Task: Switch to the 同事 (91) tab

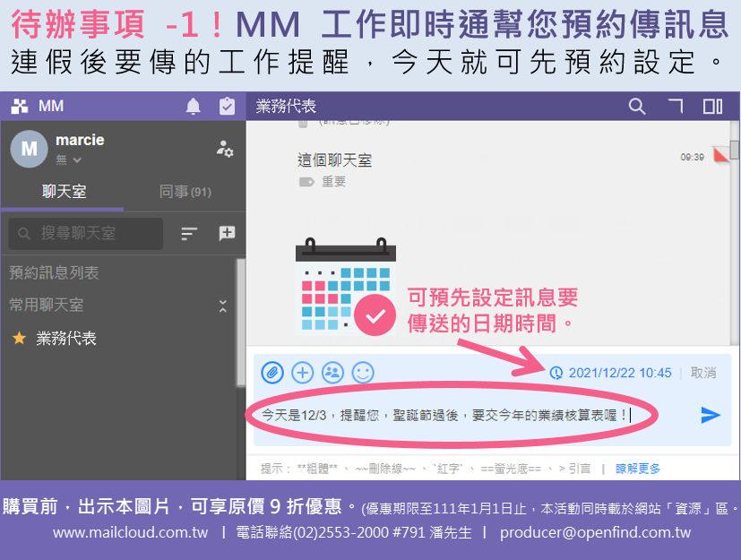Action: (185, 192)
